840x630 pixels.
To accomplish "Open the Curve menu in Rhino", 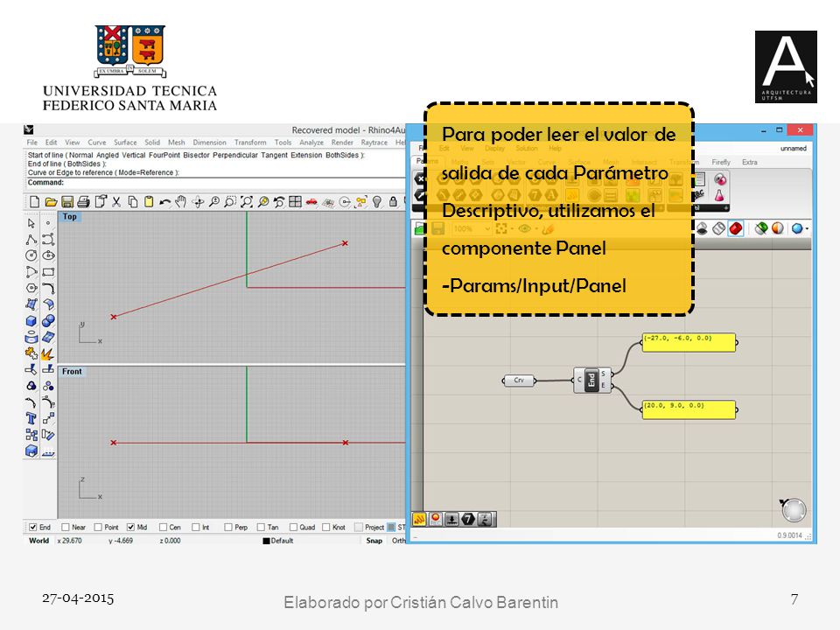I will (x=97, y=143).
